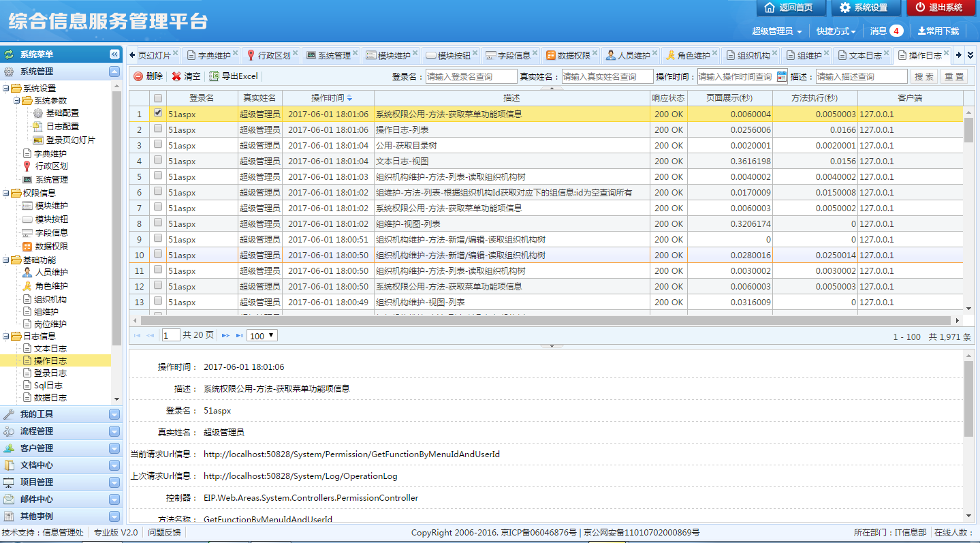The width and height of the screenshot is (980, 543).
Task: Toggle the select-all checkbox in table header
Action: pos(158,98)
